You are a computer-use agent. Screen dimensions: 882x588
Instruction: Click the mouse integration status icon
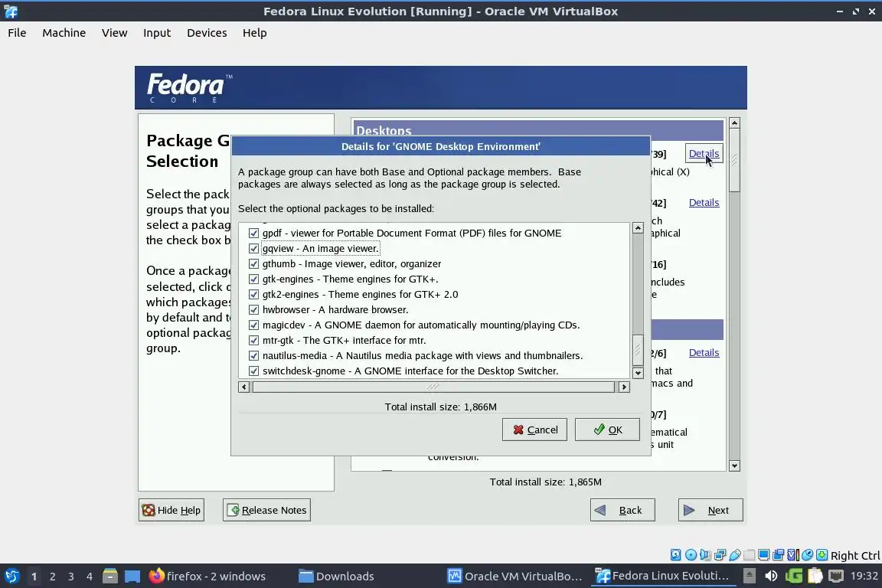click(x=807, y=555)
